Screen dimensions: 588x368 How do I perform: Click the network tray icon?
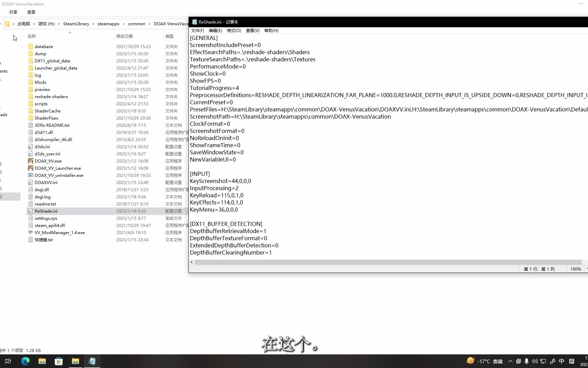[543, 361]
